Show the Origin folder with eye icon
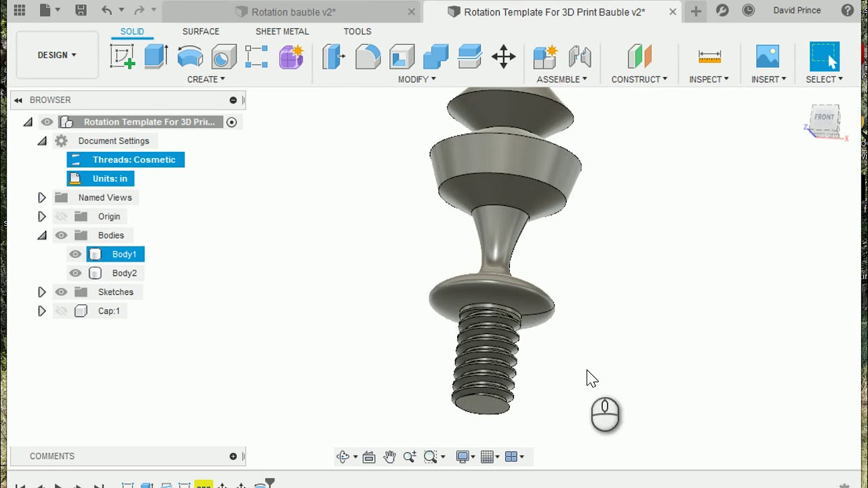 [x=61, y=216]
